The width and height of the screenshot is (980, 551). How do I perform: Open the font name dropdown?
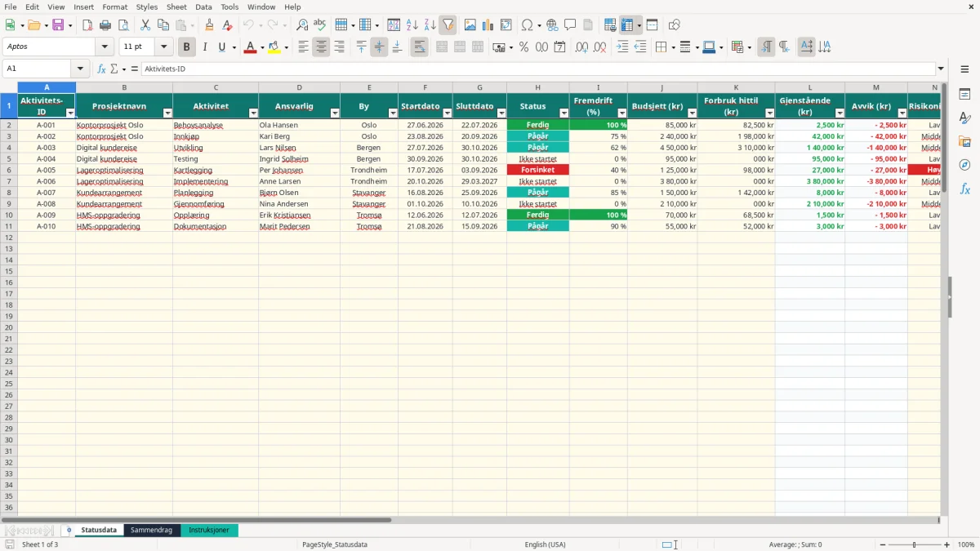(x=105, y=47)
